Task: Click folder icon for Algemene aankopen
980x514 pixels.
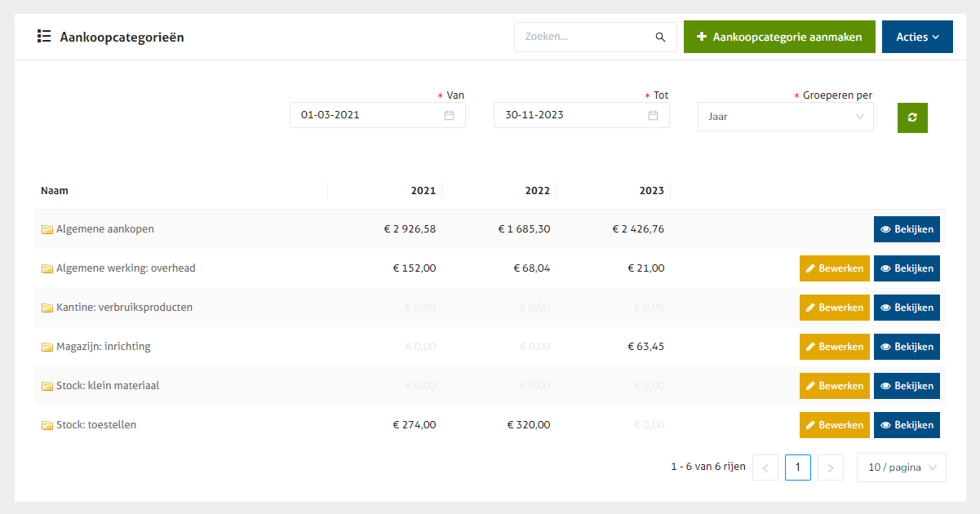Action: [47, 229]
